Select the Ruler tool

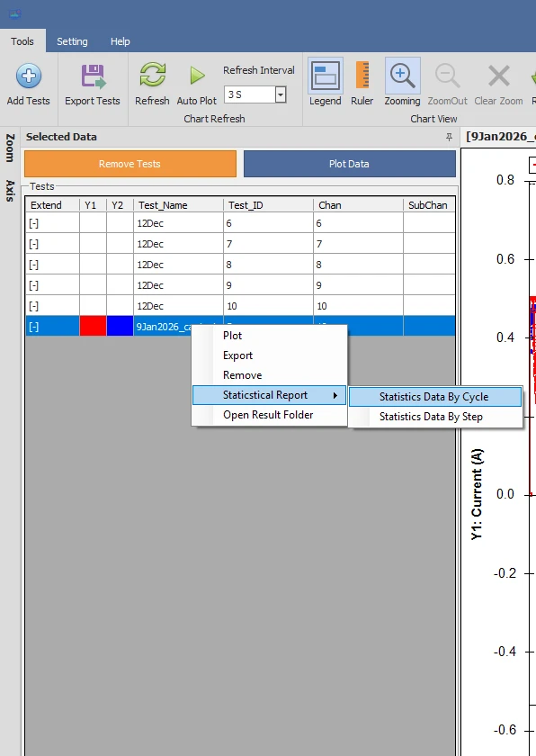coord(362,76)
